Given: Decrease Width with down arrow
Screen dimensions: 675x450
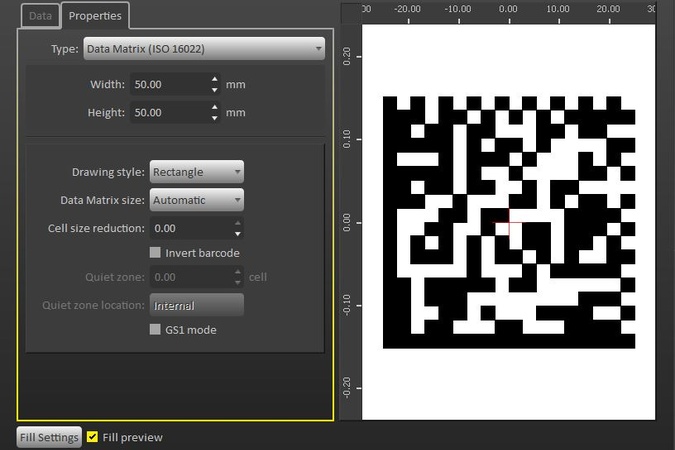Looking at the screenshot, I should pos(215,90).
